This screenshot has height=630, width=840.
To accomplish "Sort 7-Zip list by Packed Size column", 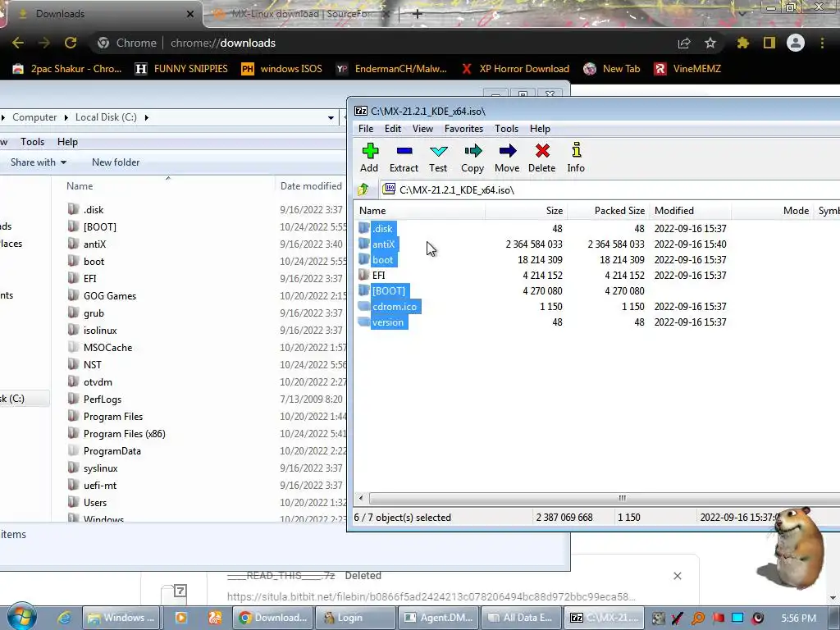I will [x=608, y=211].
